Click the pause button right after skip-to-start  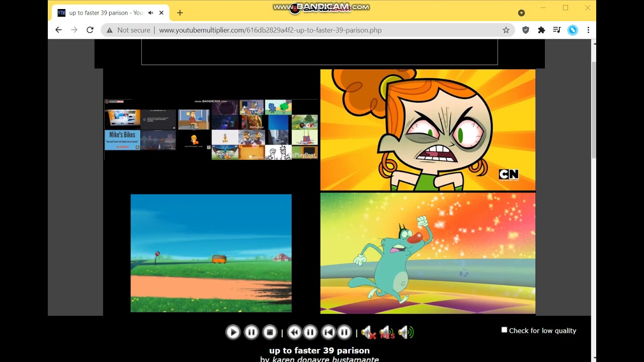click(x=344, y=332)
